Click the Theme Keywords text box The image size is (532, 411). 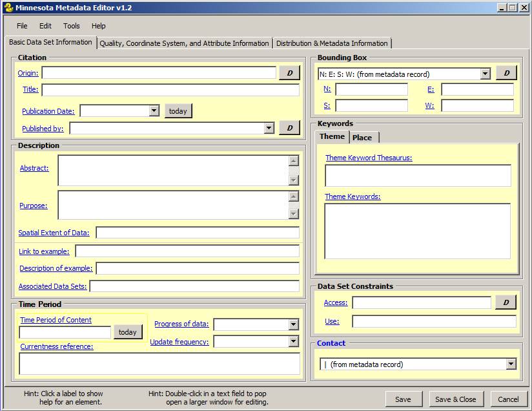coord(418,231)
